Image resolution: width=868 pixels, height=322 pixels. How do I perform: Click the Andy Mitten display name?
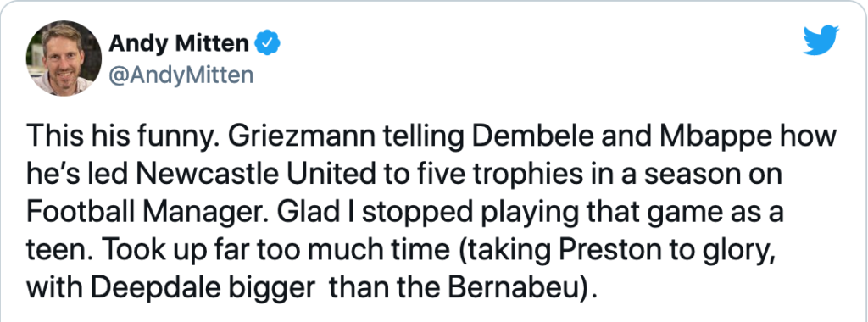pos(179,43)
